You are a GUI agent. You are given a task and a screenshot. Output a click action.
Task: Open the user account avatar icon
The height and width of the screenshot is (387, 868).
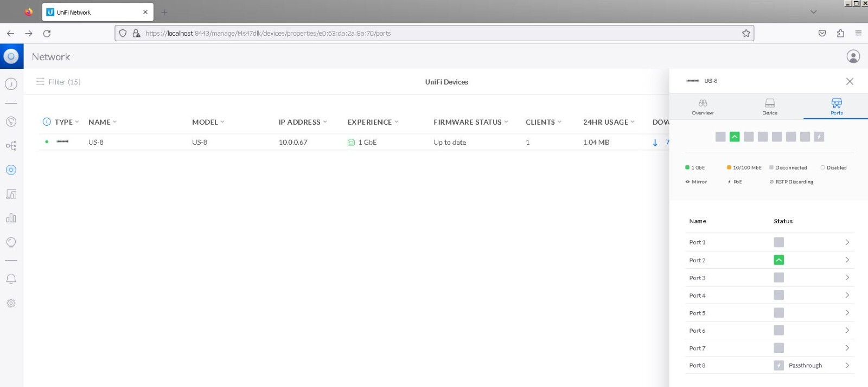[x=853, y=56]
